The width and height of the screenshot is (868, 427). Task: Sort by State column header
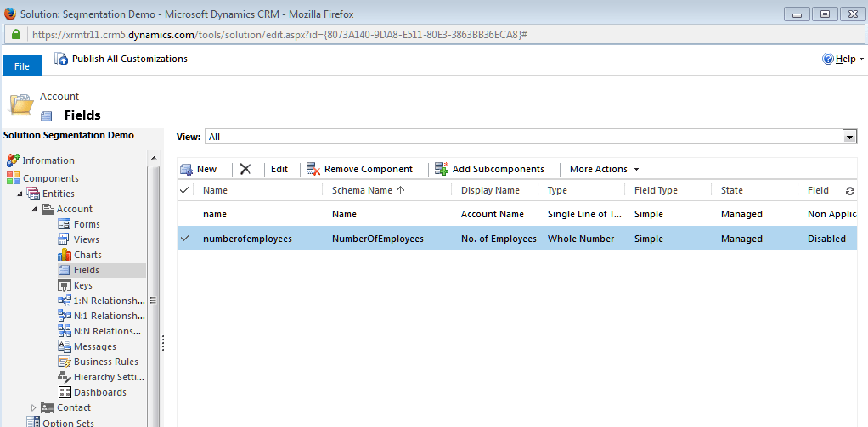pos(732,190)
